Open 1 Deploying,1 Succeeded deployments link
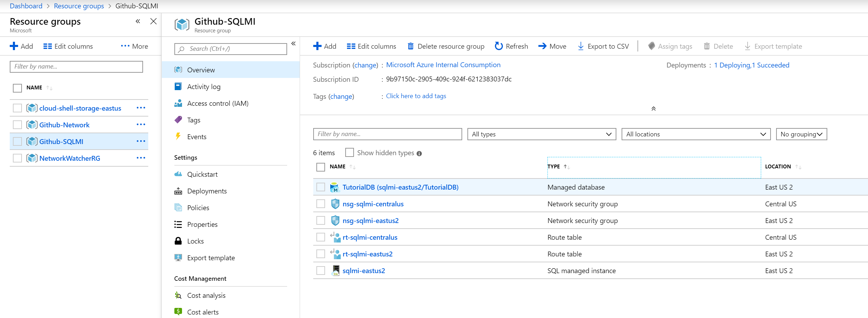The height and width of the screenshot is (318, 868). pyautogui.click(x=751, y=65)
